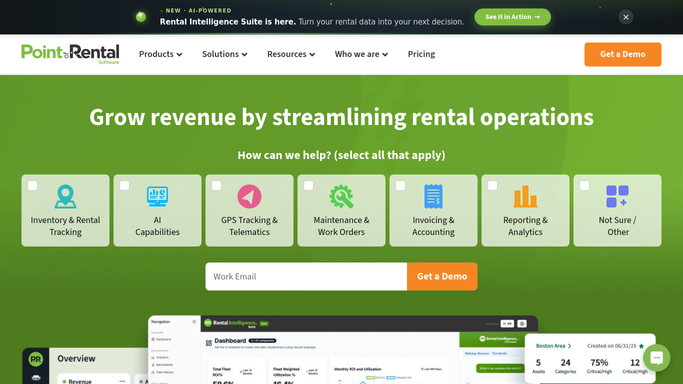
Task: Click the Reporting orange bar chart icon
Action: (525, 196)
